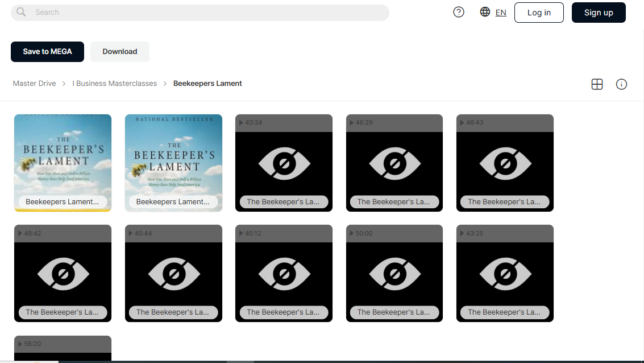Viewport: 644px width, 363px height.
Task: Click the hidden-eye icon on the 46:29 video
Action: [394, 164]
